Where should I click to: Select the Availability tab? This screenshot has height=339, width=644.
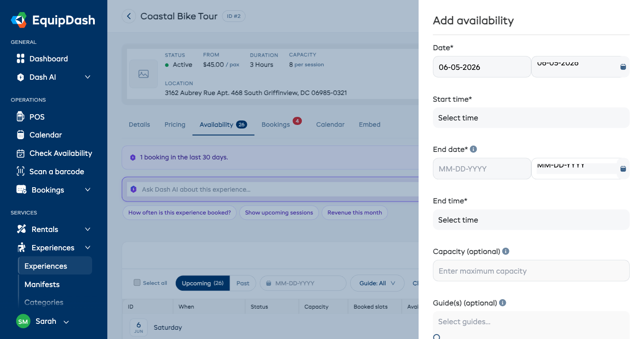223,124
